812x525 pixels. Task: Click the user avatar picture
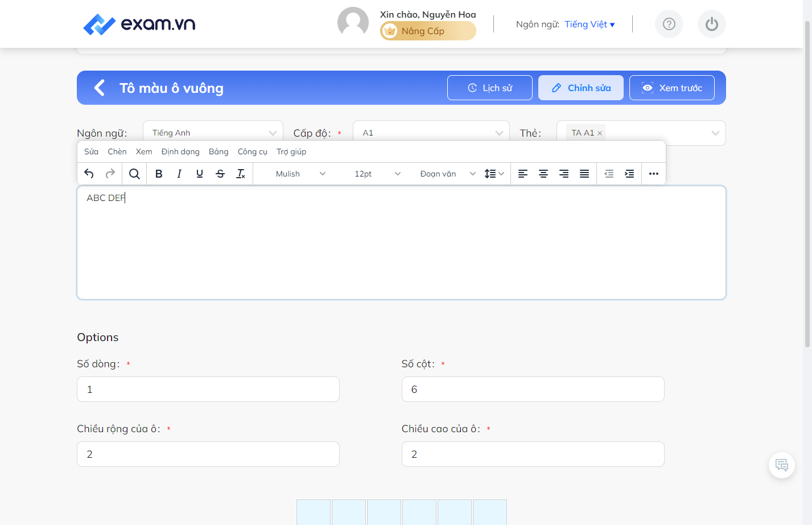[x=353, y=23]
